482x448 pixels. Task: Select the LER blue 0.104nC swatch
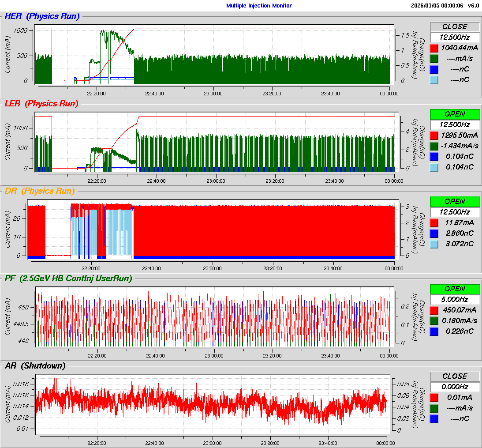click(x=434, y=156)
